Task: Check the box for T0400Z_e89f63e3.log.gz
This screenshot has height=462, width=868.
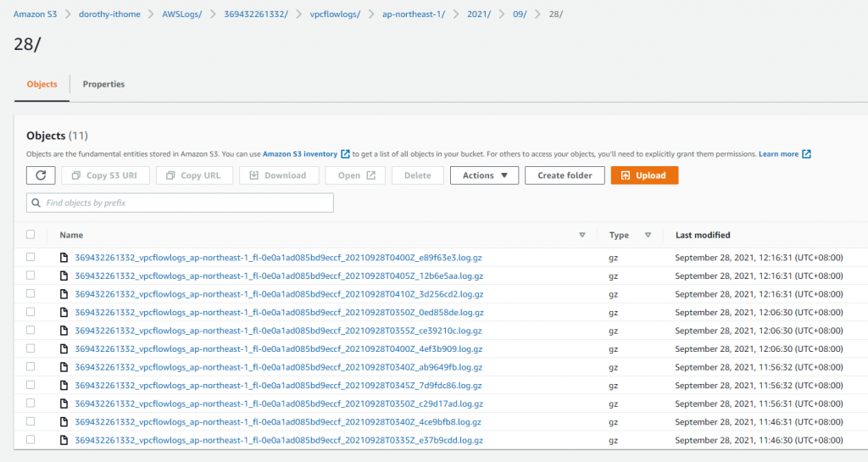Action: (31, 257)
